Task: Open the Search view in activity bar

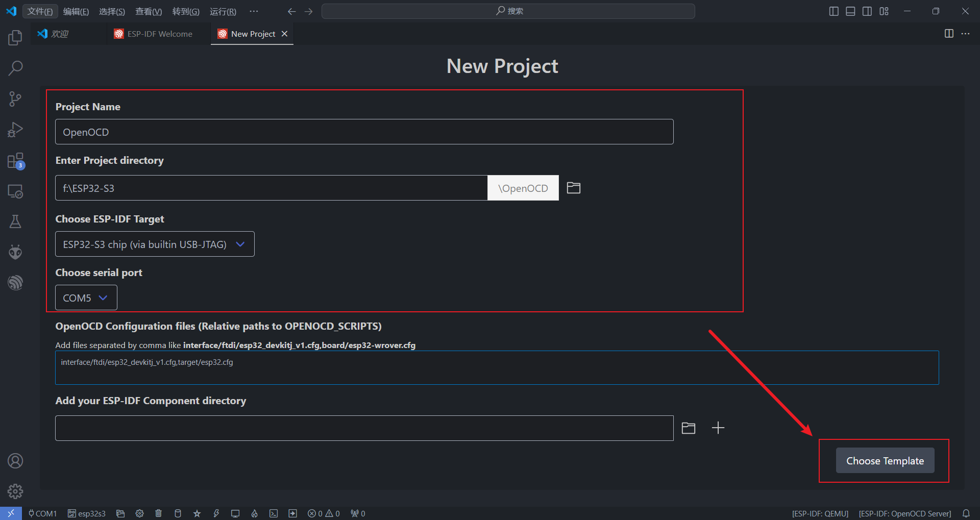Action: (x=15, y=68)
